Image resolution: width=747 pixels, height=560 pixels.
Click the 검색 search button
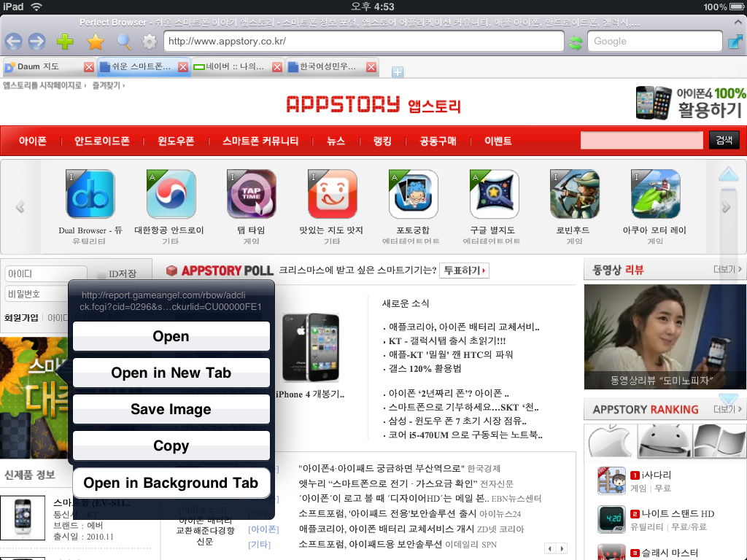click(x=724, y=141)
